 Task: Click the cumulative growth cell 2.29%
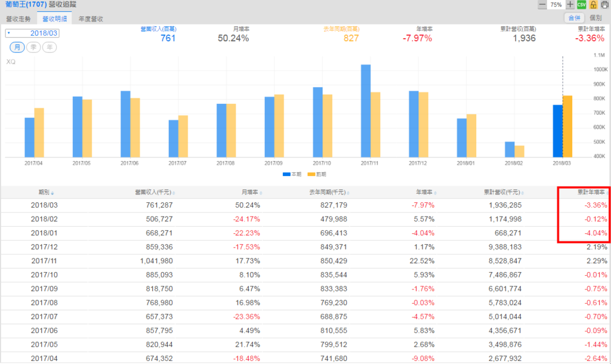[597, 261]
